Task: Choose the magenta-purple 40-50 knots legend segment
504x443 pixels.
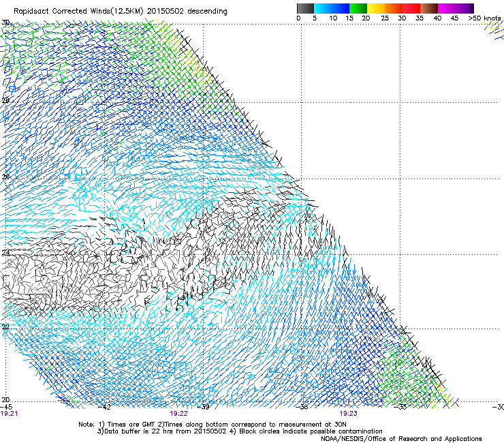Action: pyautogui.click(x=456, y=8)
